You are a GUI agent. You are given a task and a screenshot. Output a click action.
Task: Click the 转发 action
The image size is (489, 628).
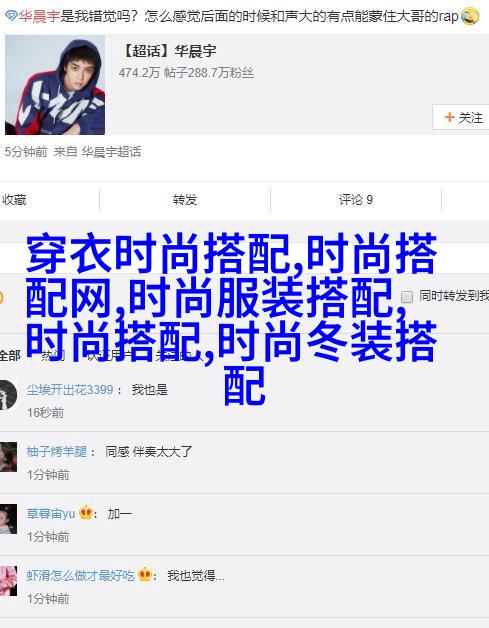point(185,199)
